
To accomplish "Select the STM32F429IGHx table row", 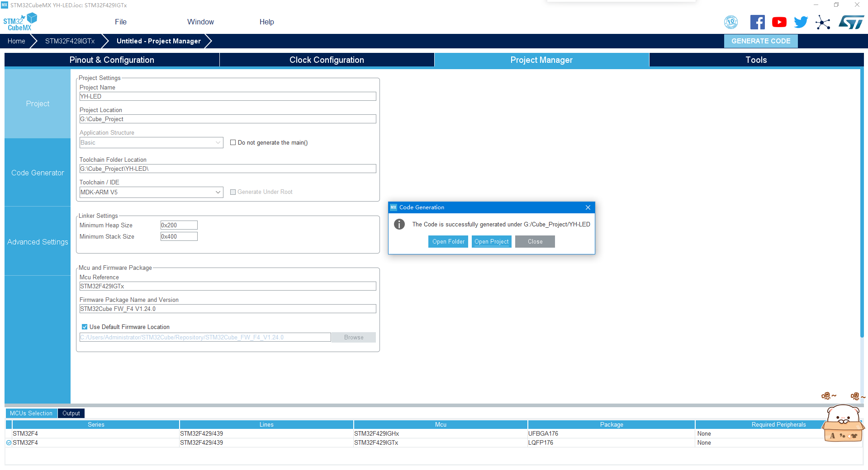I will coord(434,434).
